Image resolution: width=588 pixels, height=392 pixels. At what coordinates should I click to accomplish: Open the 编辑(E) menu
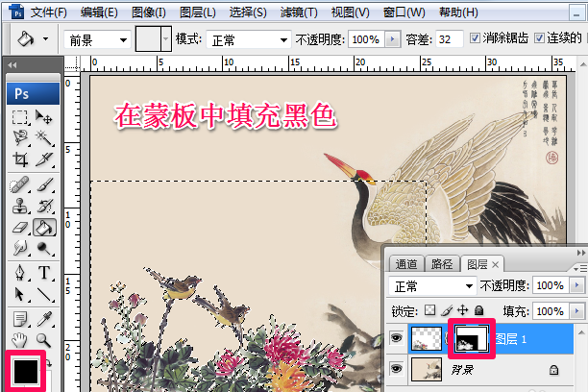click(99, 12)
